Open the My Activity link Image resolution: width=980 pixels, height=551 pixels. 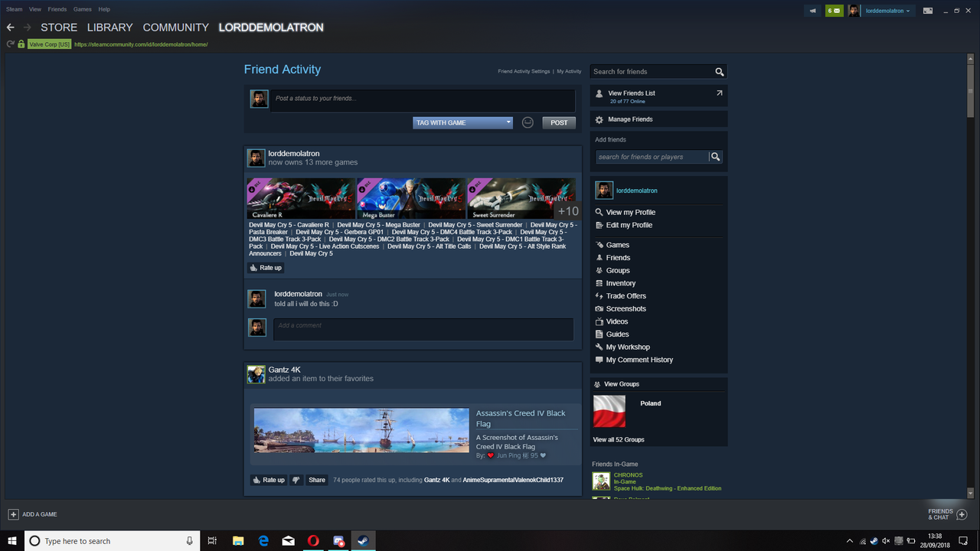click(x=569, y=71)
